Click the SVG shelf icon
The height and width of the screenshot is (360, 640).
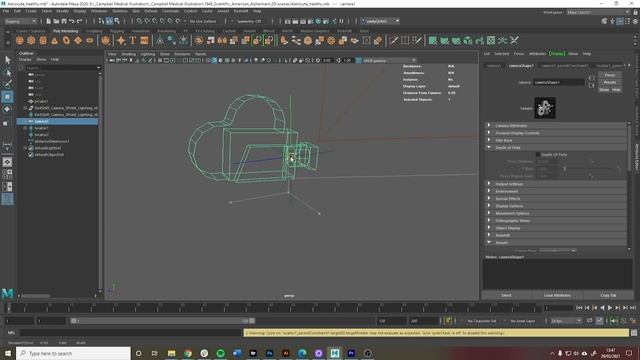tap(144, 40)
